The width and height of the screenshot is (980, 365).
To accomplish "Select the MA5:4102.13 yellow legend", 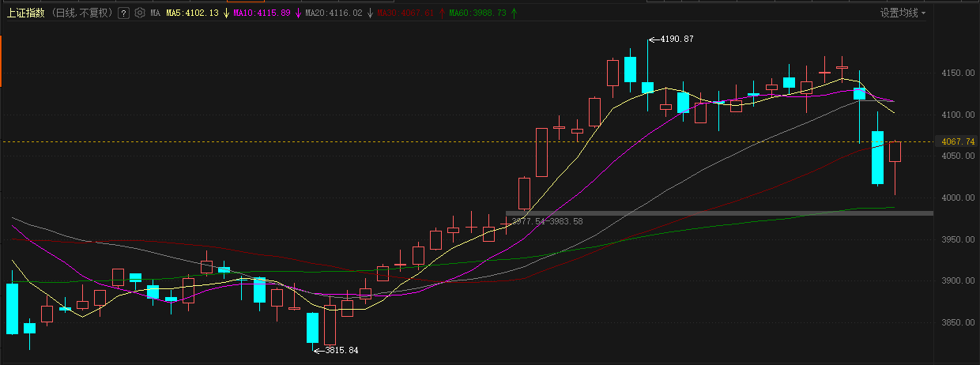I will pos(193,13).
